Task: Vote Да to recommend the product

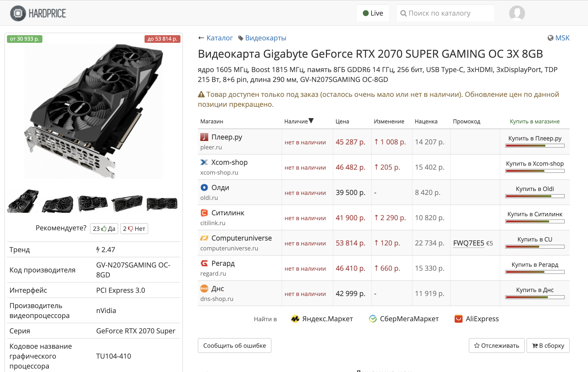Action: [x=104, y=229]
